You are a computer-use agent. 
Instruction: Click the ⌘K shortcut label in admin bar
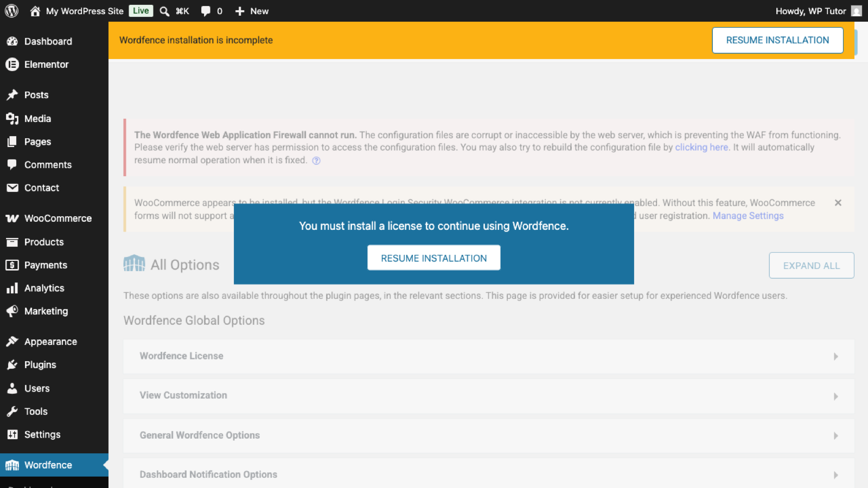click(182, 11)
